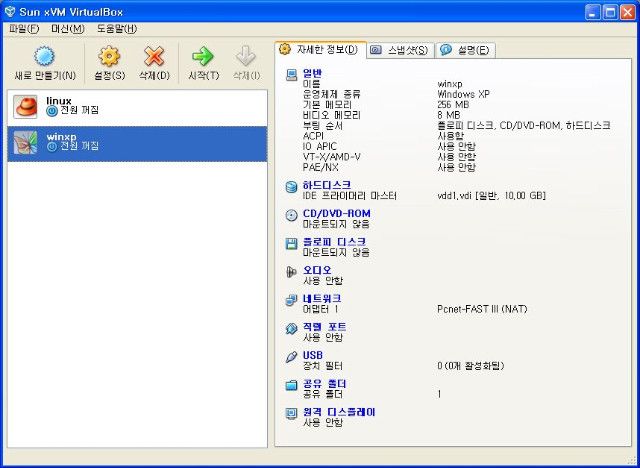
Task: Click the Network (네트워크) section icon
Action: pyautogui.click(x=291, y=300)
